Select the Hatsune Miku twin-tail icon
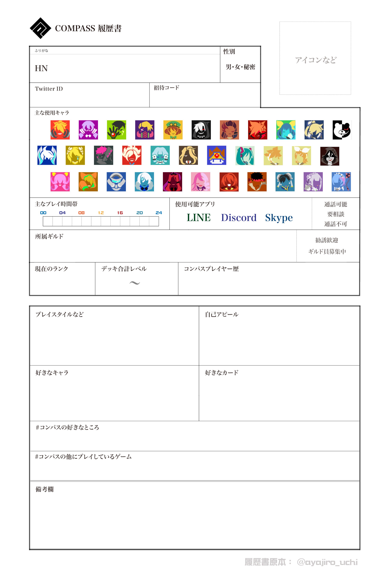 point(245,156)
